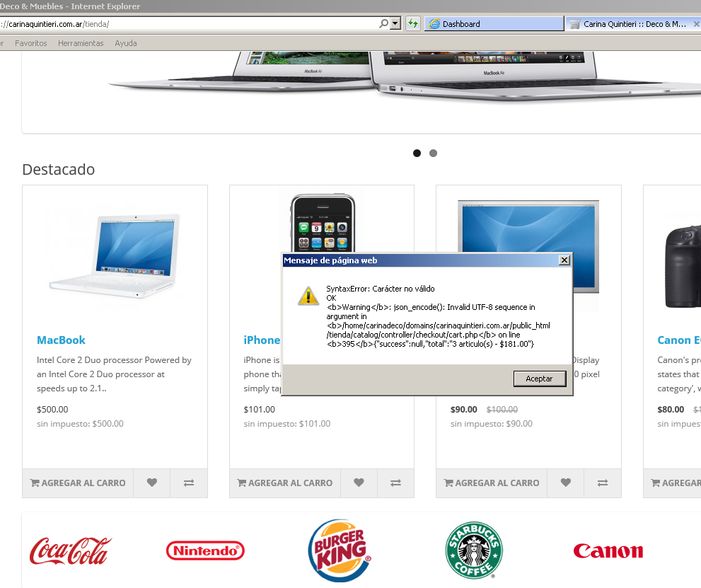Viewport: 701px width, 588px height.
Task: Close the Mensaje de página web dialog
Action: click(564, 260)
